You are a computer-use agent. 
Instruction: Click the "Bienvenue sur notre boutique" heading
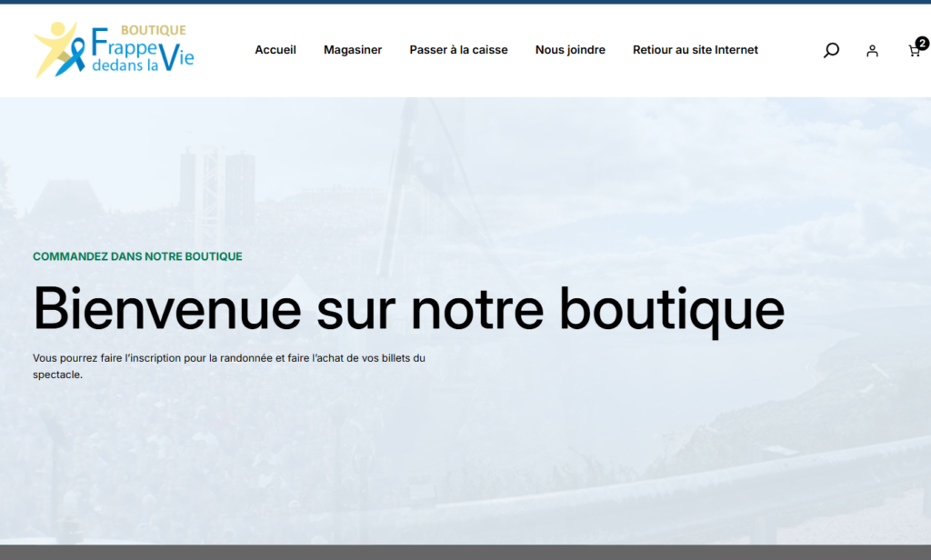point(408,308)
